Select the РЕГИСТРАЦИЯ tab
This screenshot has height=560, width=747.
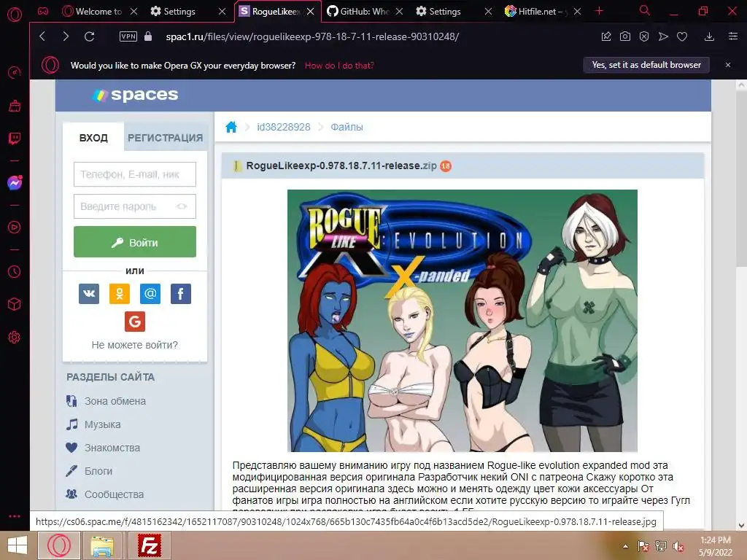tap(166, 138)
